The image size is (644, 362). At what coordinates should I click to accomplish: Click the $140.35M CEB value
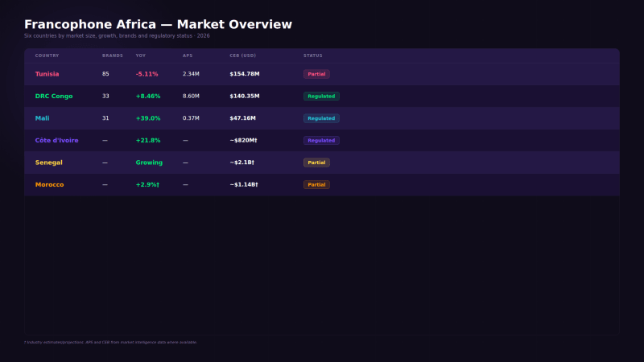coord(245,96)
